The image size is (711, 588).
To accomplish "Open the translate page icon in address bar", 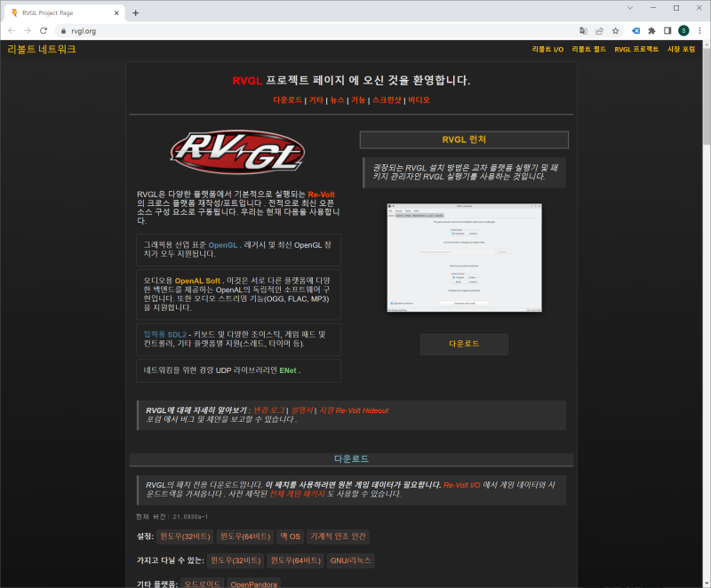I will [583, 30].
